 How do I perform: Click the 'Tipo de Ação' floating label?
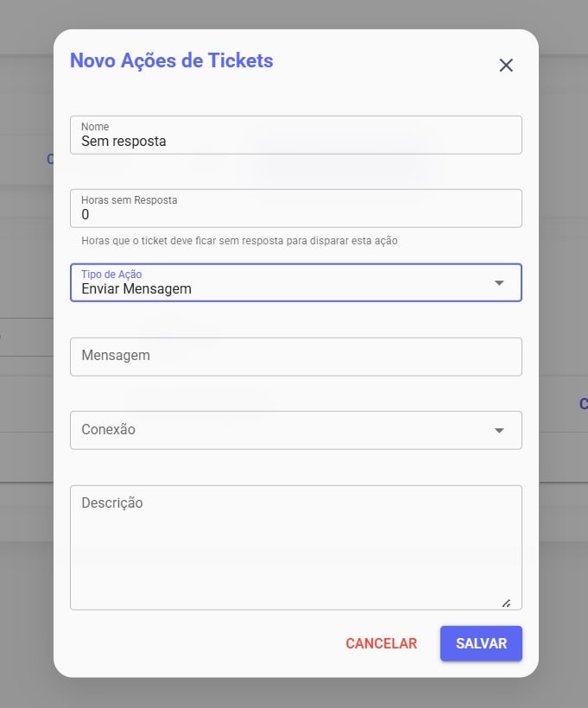[111, 274]
